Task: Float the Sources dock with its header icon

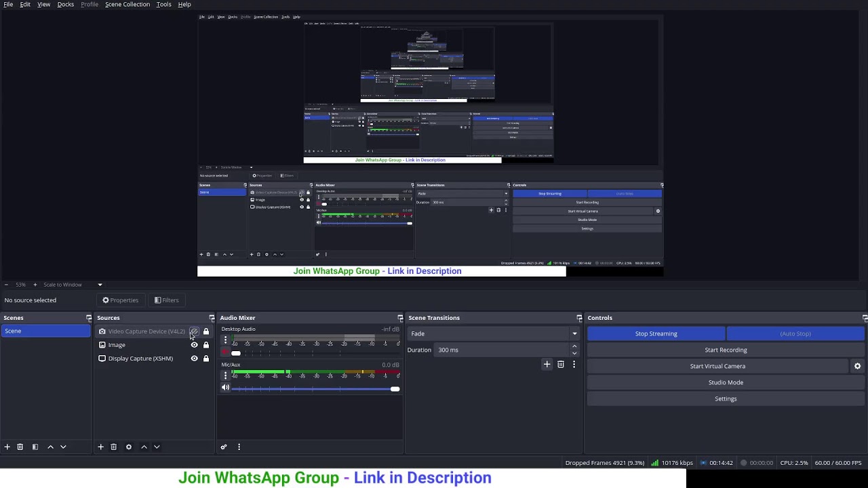Action: coord(212,318)
